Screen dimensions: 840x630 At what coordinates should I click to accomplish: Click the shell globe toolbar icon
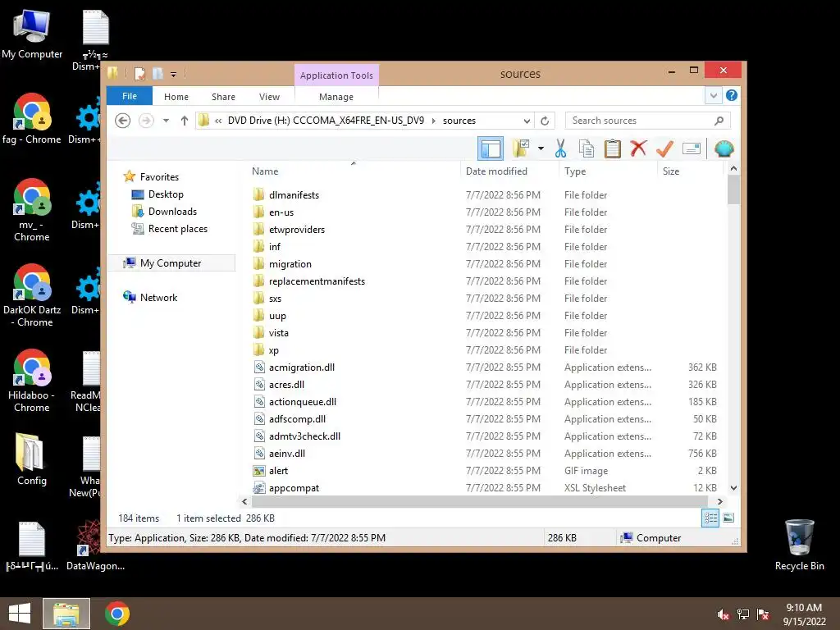click(724, 148)
